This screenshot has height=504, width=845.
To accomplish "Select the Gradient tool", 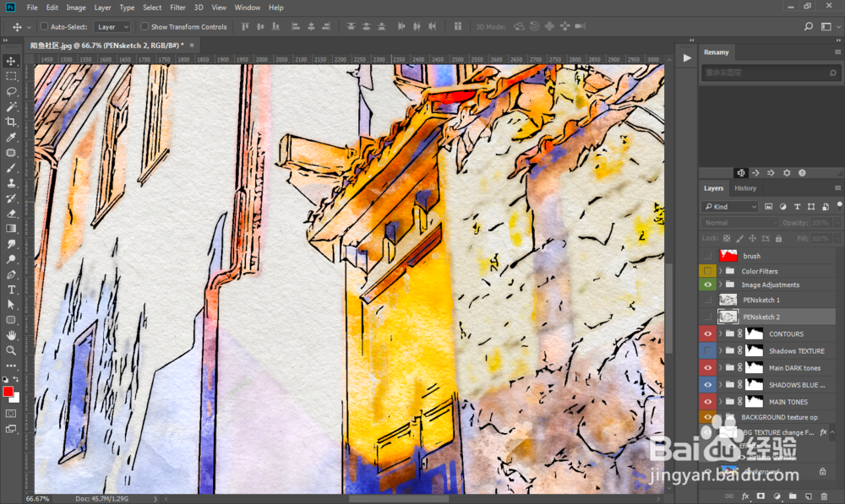I will pos(11,228).
